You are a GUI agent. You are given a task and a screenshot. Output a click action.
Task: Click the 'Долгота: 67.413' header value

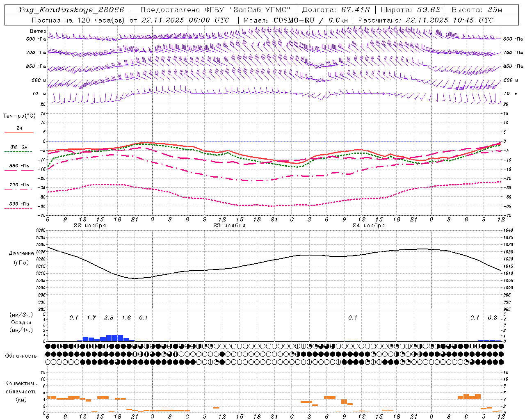click(x=336, y=10)
